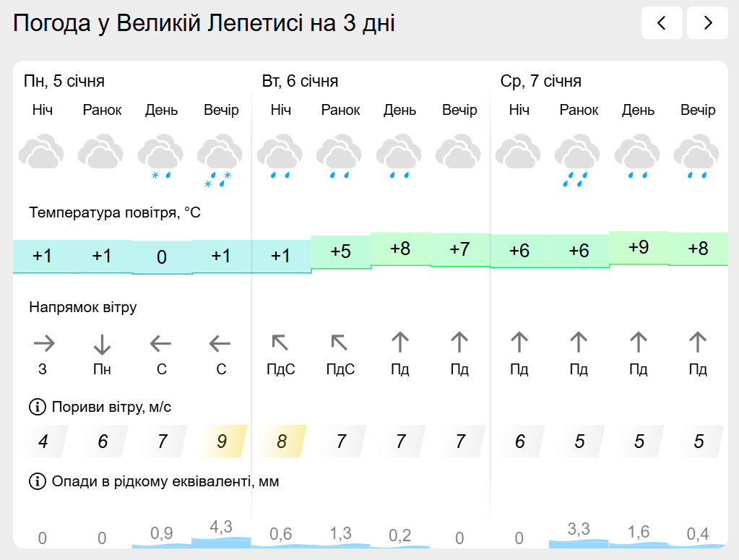Image resolution: width=739 pixels, height=560 pixels.
Task: Click Monday morning downward wind arrow
Action: point(102,343)
